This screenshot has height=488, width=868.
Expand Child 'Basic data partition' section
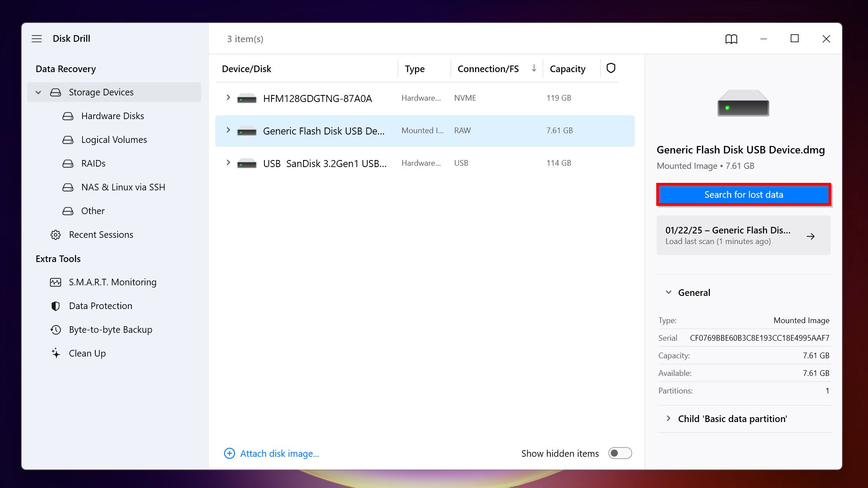pos(669,419)
